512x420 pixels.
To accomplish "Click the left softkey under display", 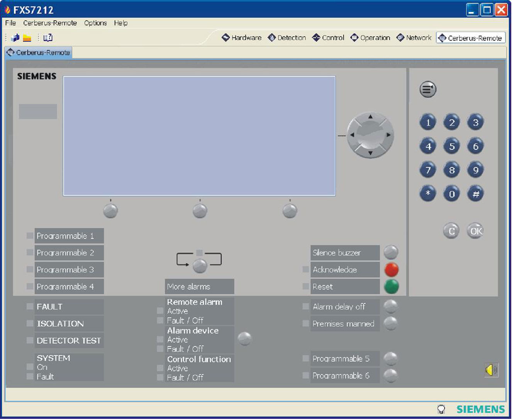I will tap(110, 211).
